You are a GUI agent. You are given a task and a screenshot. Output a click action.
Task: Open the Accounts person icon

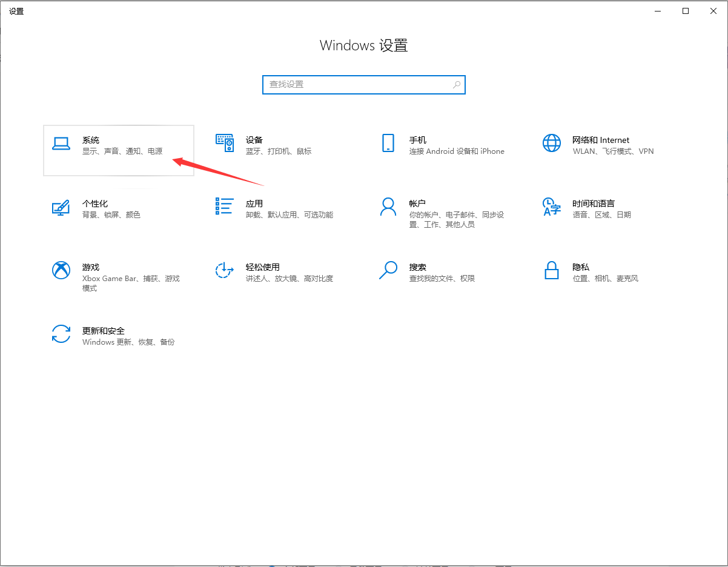click(x=388, y=207)
